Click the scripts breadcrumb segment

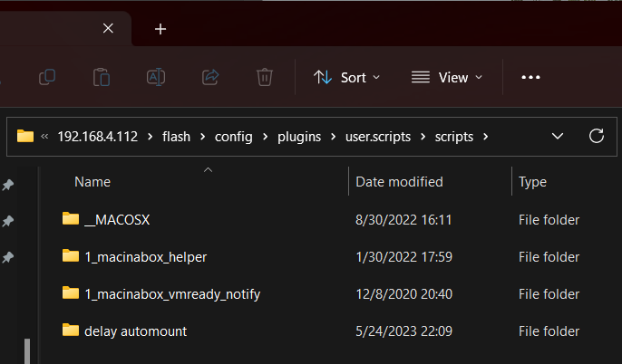[454, 137]
